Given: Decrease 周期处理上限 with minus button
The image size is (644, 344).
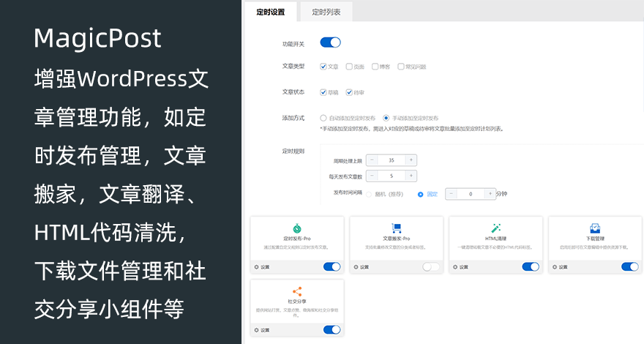Looking at the screenshot, I should point(372,160).
